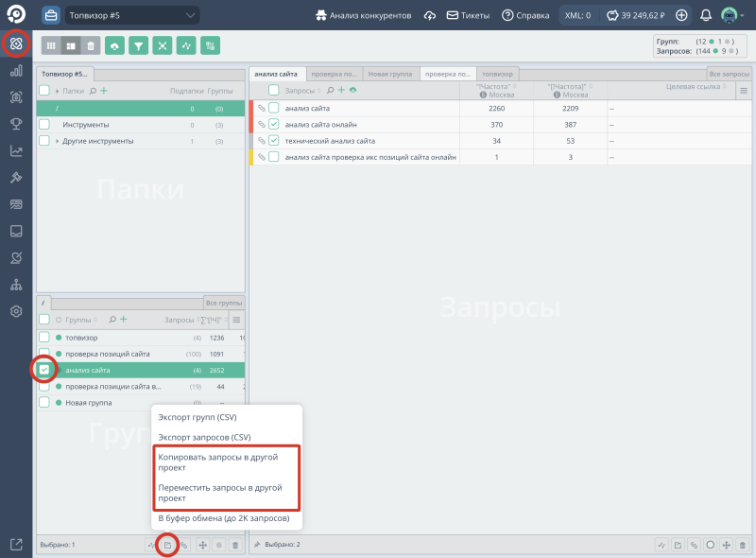
Task: Click the export icon below groups panel
Action: pyautogui.click(x=167, y=545)
